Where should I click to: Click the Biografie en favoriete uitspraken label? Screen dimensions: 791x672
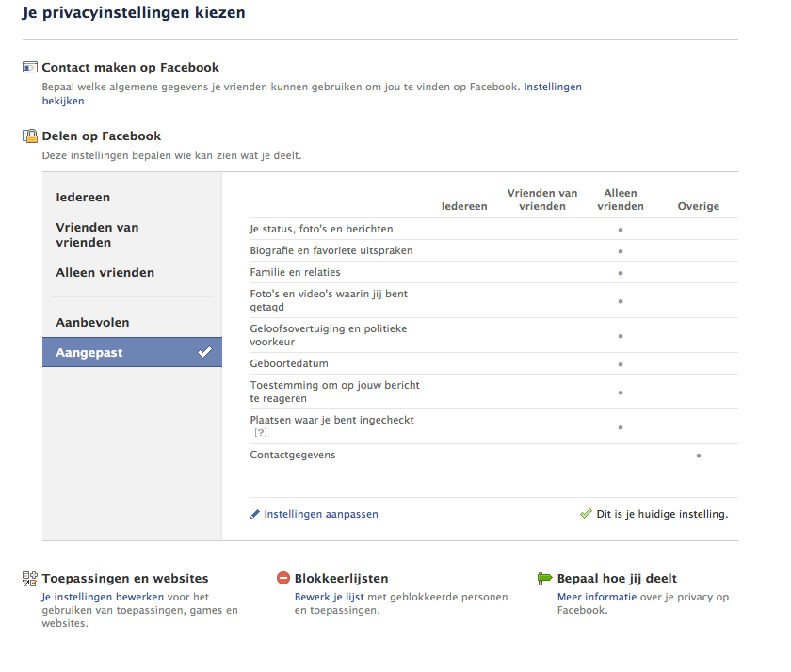(x=331, y=250)
